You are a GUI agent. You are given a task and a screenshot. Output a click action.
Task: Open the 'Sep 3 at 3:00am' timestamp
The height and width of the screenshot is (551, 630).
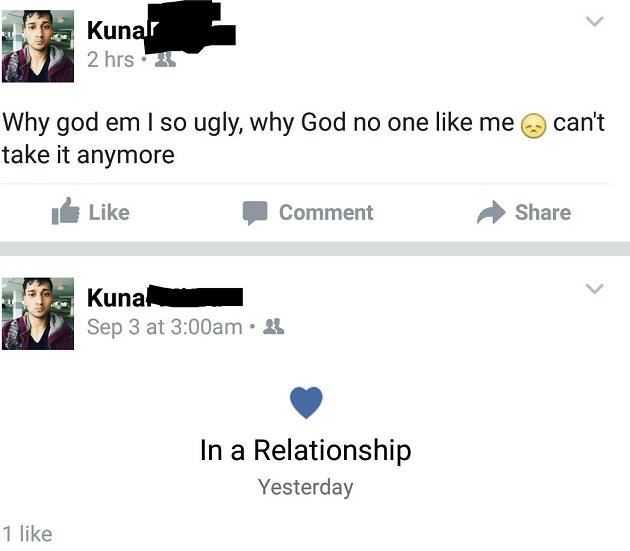tap(165, 327)
